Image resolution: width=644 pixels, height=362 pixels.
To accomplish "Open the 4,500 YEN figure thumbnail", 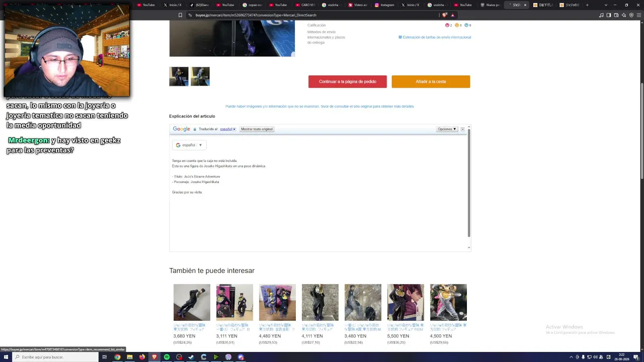I will tap(448, 302).
